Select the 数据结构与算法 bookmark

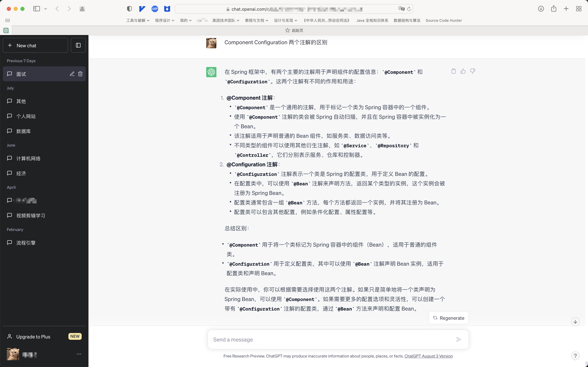(x=407, y=20)
